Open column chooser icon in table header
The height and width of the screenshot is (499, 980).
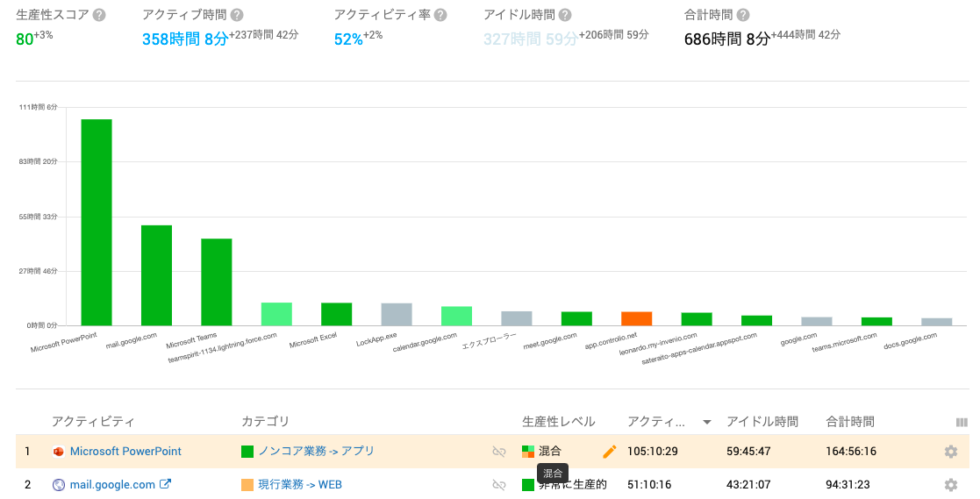962,423
